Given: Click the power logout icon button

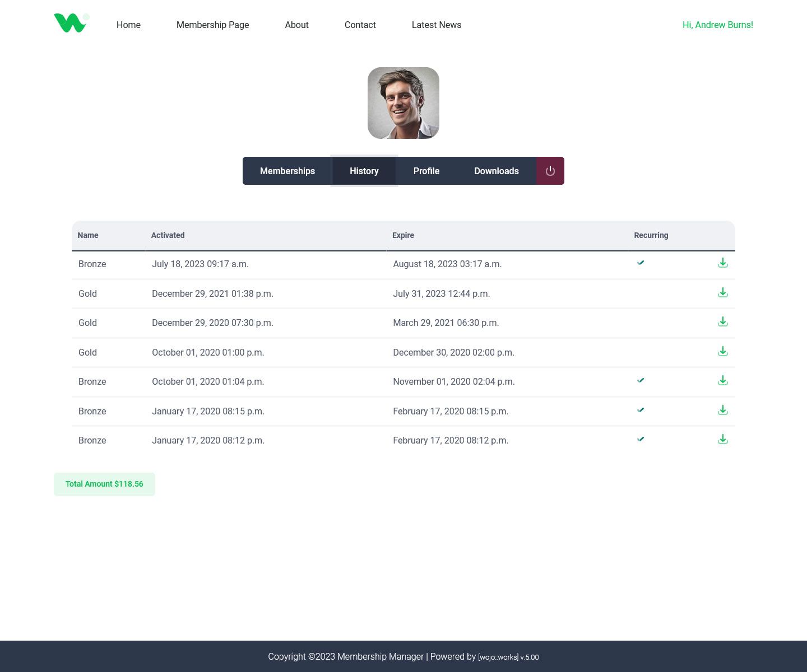Looking at the screenshot, I should 550,171.
